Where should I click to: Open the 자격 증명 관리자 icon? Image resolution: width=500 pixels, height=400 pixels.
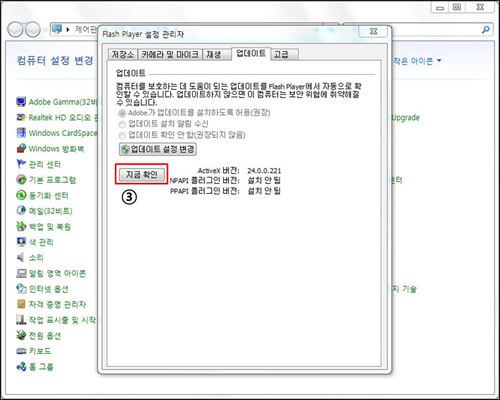[x=21, y=304]
